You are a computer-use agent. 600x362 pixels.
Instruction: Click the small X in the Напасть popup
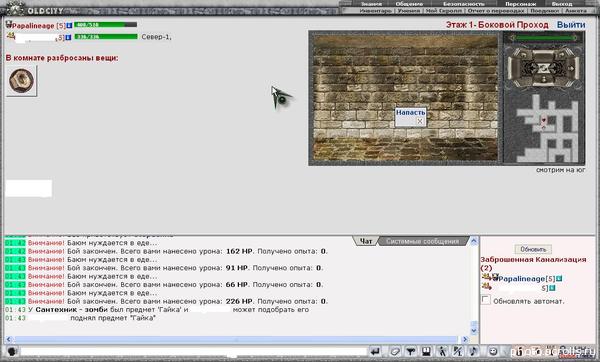click(420, 121)
